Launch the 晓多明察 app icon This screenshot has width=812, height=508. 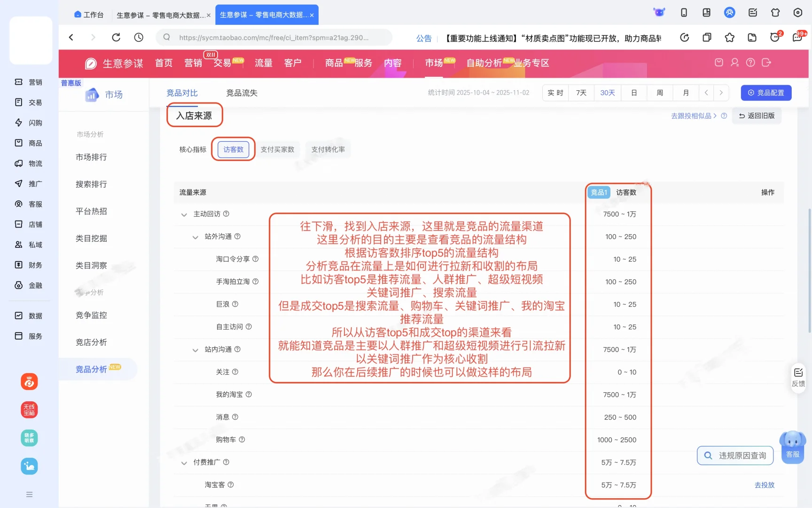tap(29, 438)
